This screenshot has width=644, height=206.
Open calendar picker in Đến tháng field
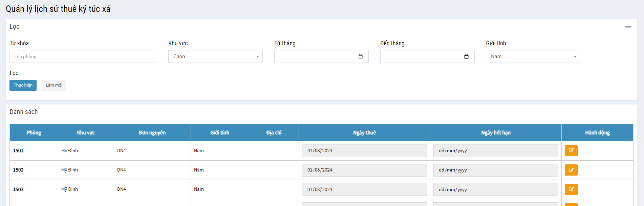pos(466,56)
